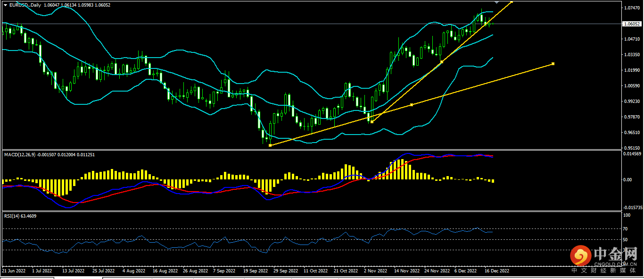Click the EURUSD,Daily chart title text

[x=25, y=5]
